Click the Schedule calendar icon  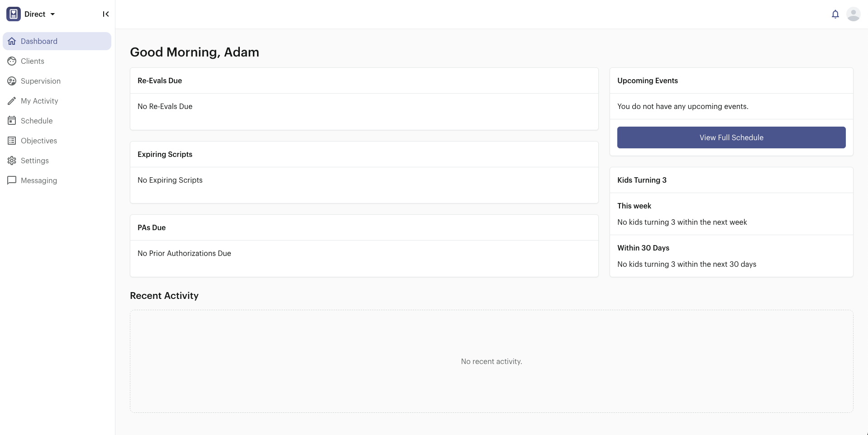click(12, 121)
